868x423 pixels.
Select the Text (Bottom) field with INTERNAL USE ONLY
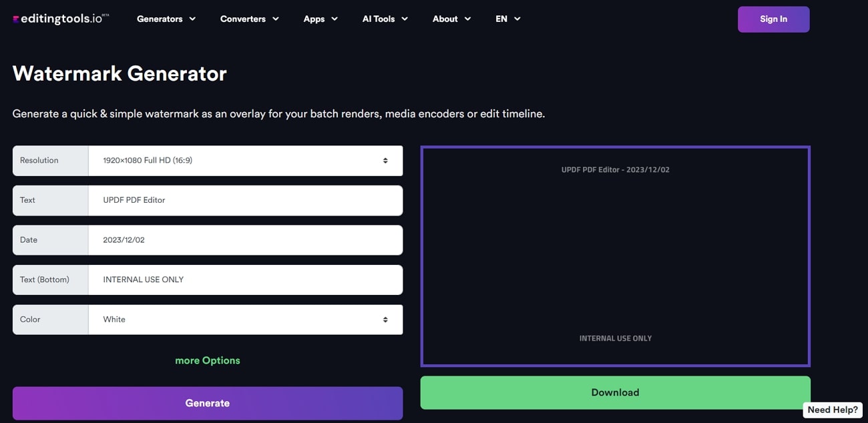point(240,280)
